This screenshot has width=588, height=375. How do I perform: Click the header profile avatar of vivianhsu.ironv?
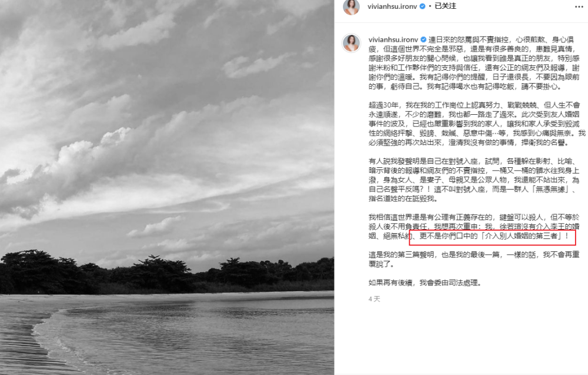tap(351, 6)
